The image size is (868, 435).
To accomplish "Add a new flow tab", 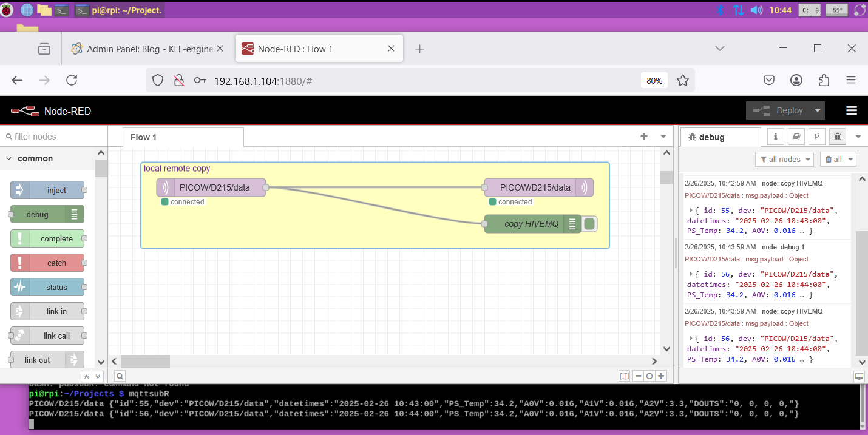I will (x=644, y=137).
